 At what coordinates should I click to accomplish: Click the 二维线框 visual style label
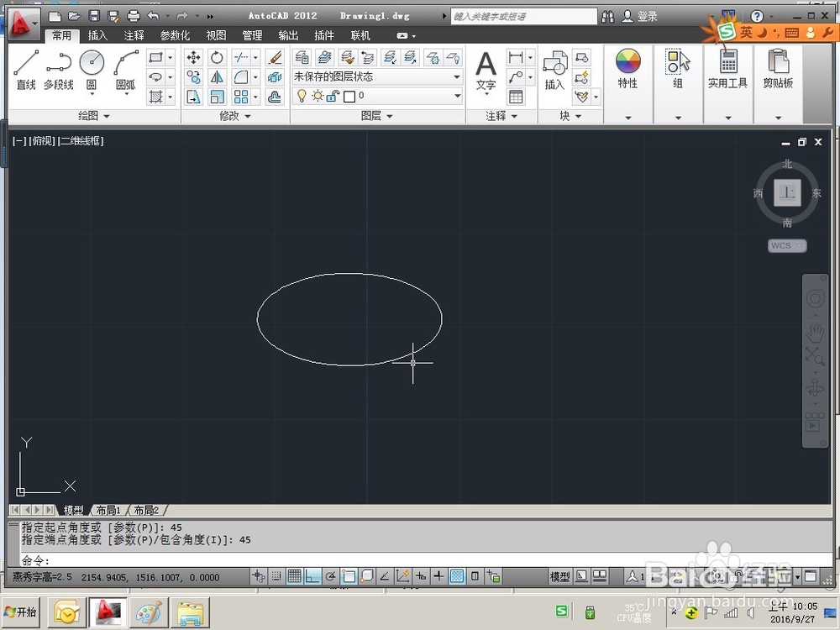point(81,141)
